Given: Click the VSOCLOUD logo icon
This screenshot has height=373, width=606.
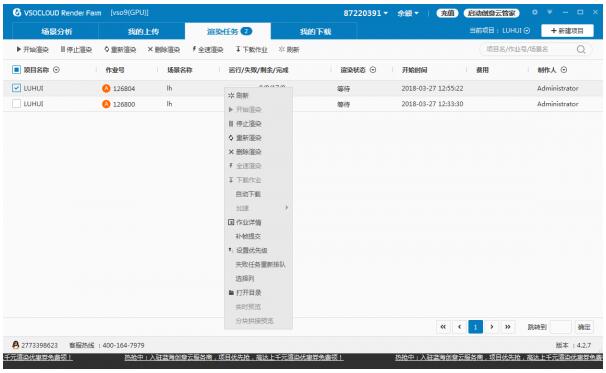Looking at the screenshot, I should [17, 12].
